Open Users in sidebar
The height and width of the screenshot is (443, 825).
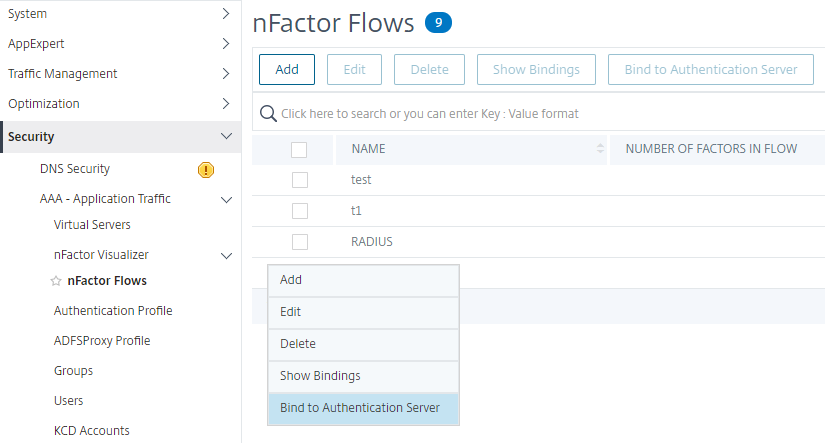coord(68,401)
